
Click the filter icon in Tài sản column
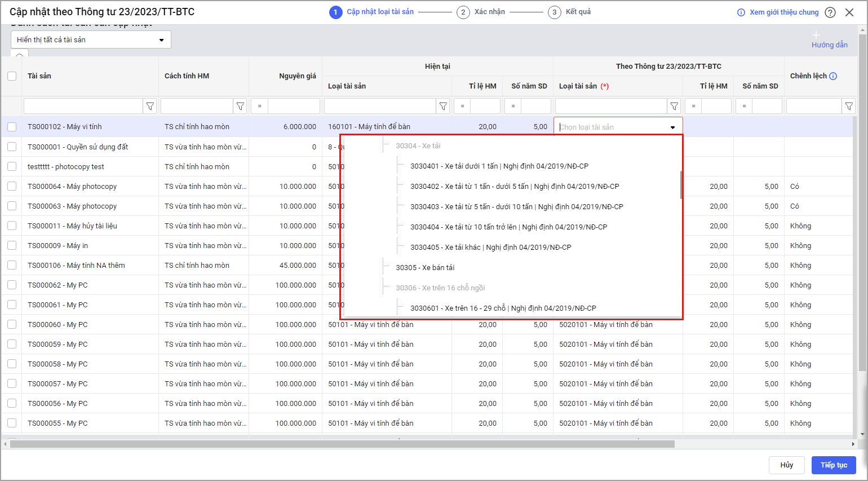(150, 106)
